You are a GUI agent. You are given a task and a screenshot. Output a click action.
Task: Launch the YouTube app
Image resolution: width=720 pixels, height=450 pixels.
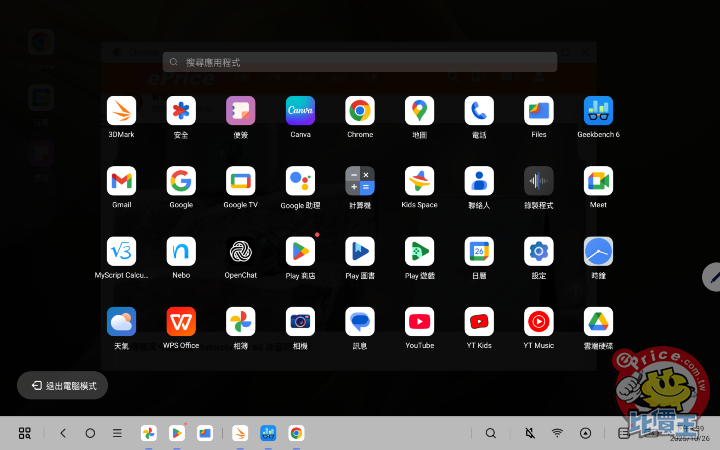[x=419, y=321]
